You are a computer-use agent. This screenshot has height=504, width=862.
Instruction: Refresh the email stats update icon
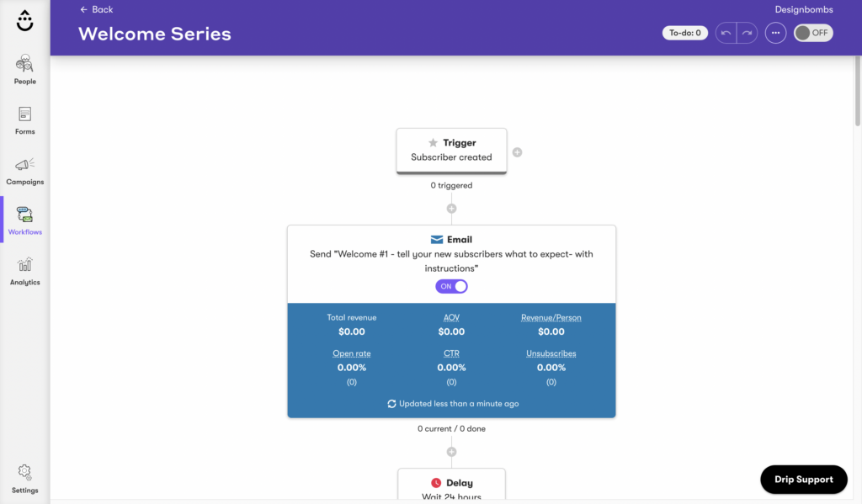click(391, 403)
